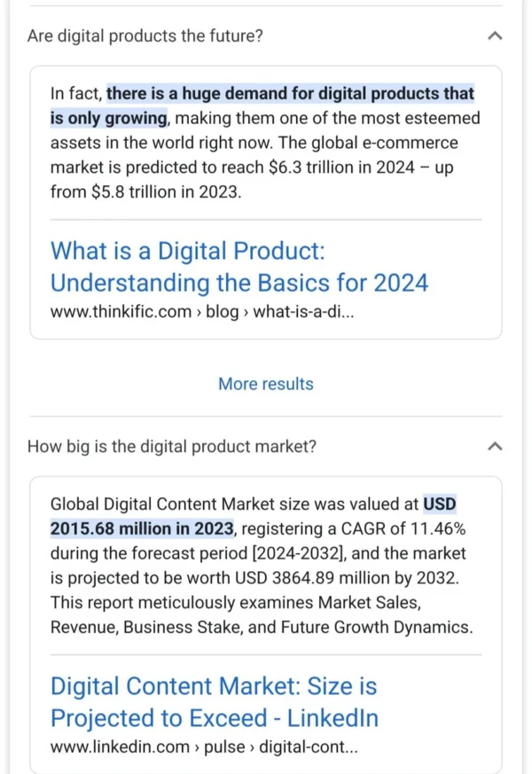Click "from $5.8 trillion in 2023" text

(x=145, y=192)
